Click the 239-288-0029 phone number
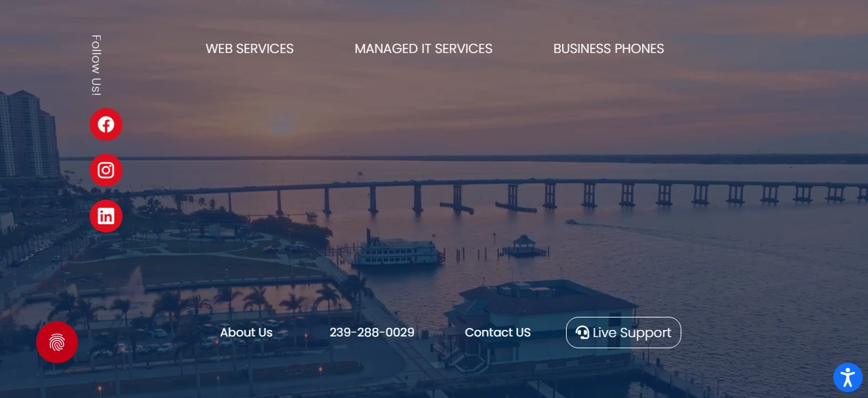868x398 pixels. coord(372,333)
